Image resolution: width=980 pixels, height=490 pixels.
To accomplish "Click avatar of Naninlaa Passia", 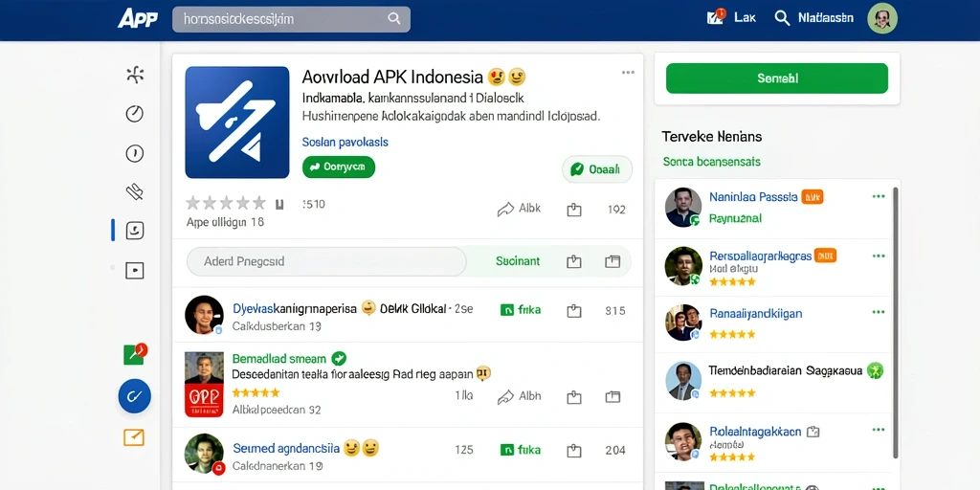I will 683,207.
